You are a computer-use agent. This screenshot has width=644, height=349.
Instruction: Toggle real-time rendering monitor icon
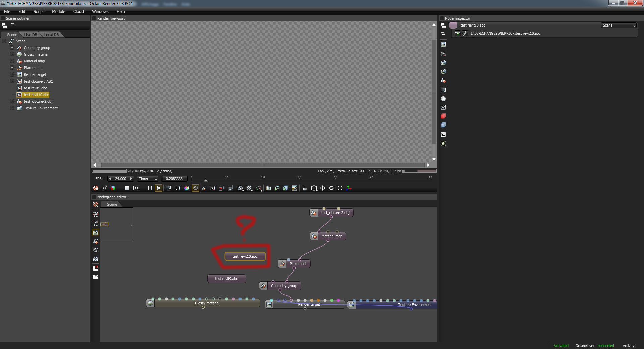coord(168,188)
